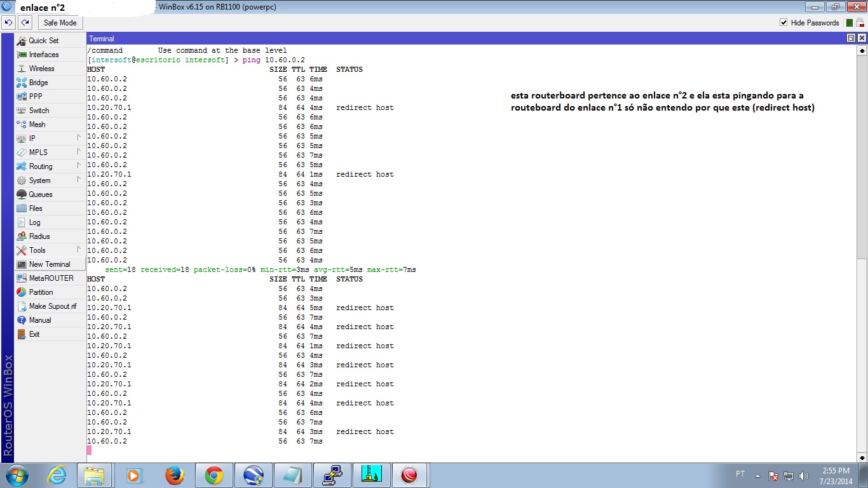Open the Manual from the sidebar
The height and width of the screenshot is (488, 868).
(x=50, y=320)
